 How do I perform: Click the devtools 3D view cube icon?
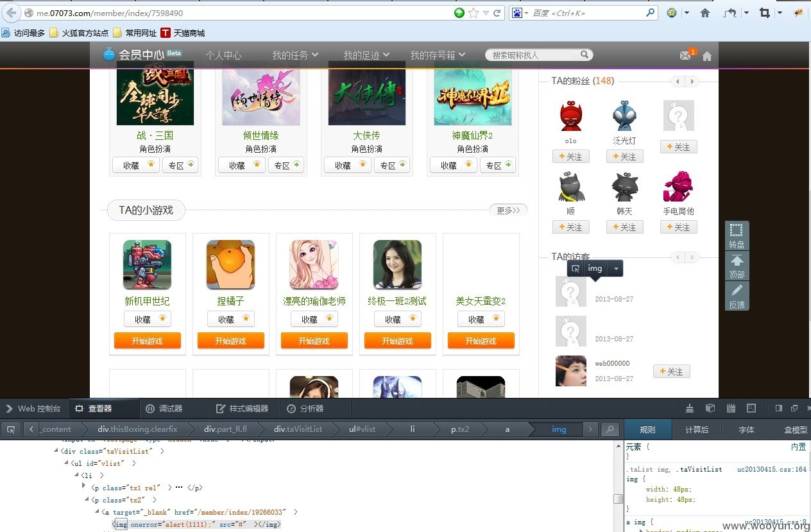(x=710, y=408)
